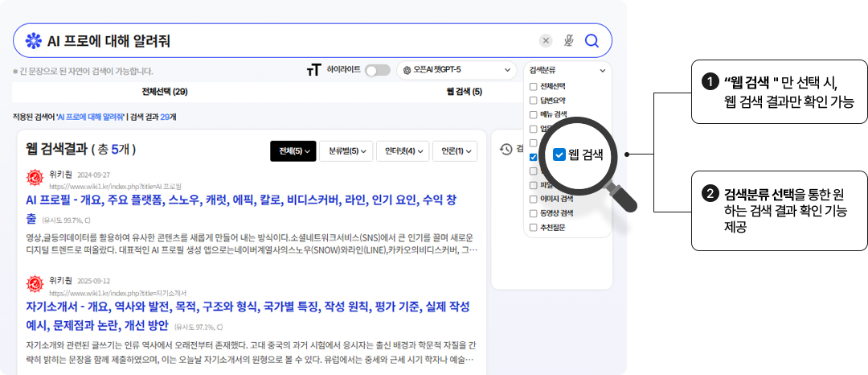This screenshot has width=868, height=375.
Task: Enable the 동영상 검색 checkbox
Action: click(533, 213)
